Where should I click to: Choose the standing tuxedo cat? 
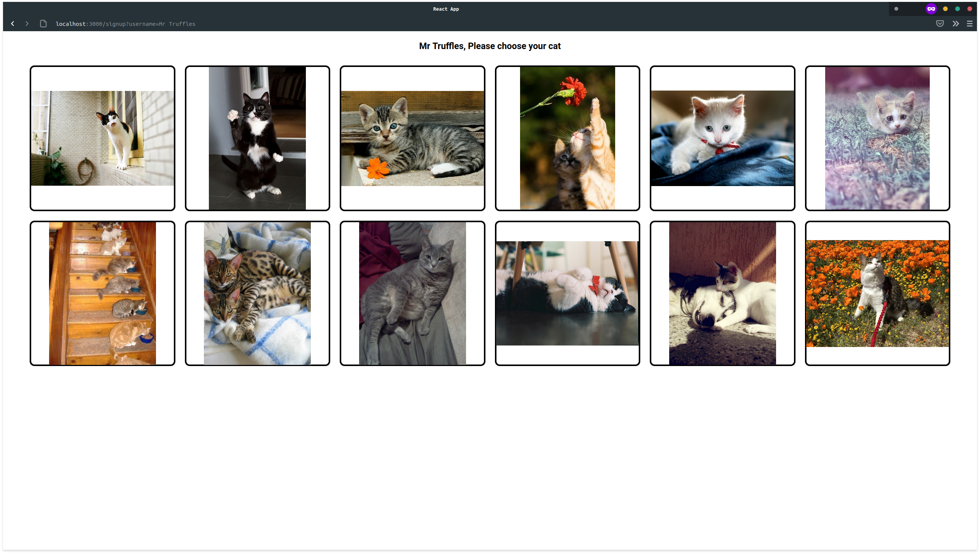click(257, 138)
